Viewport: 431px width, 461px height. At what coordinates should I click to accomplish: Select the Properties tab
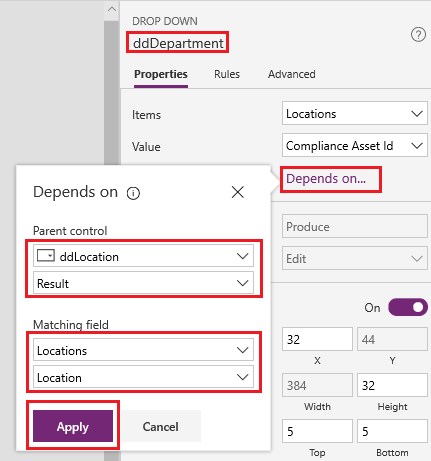pyautogui.click(x=161, y=74)
